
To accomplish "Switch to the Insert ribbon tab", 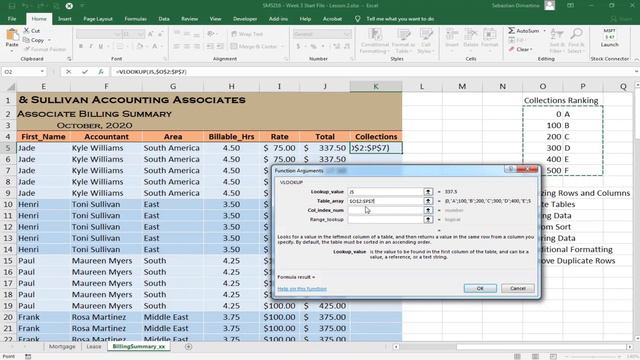I will pos(64,19).
